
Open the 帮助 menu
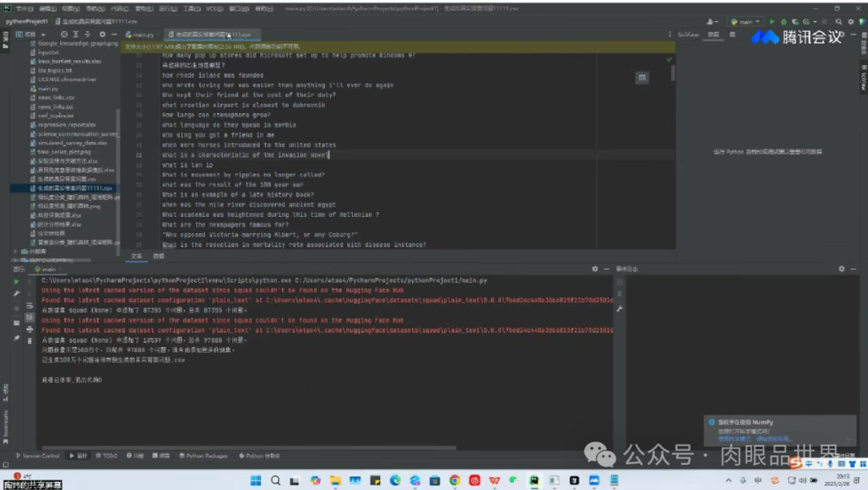(x=264, y=9)
